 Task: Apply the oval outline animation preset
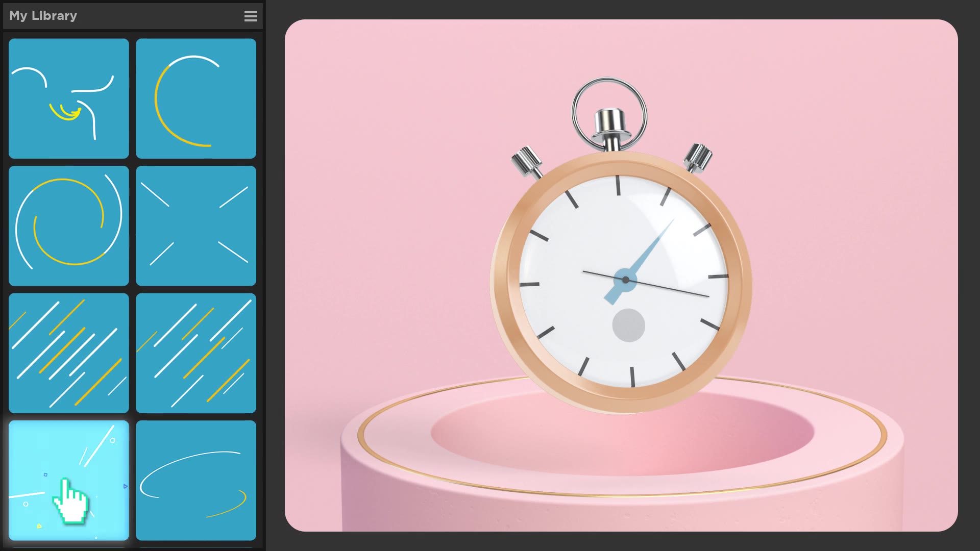(196, 482)
